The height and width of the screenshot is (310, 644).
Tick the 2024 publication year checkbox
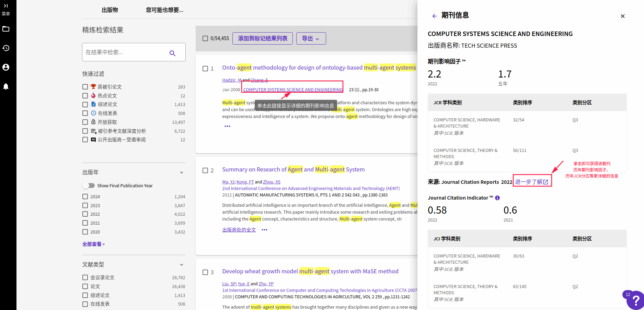(x=85, y=196)
